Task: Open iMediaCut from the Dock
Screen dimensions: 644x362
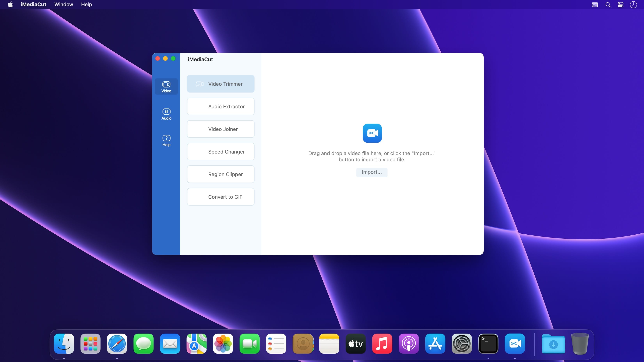Action: (x=514, y=343)
